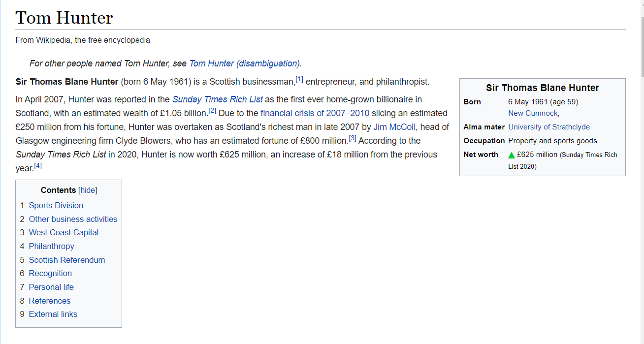Screen dimensions: 644x344
Task: Click the 'Net worth' infobox label
Action: click(481, 155)
